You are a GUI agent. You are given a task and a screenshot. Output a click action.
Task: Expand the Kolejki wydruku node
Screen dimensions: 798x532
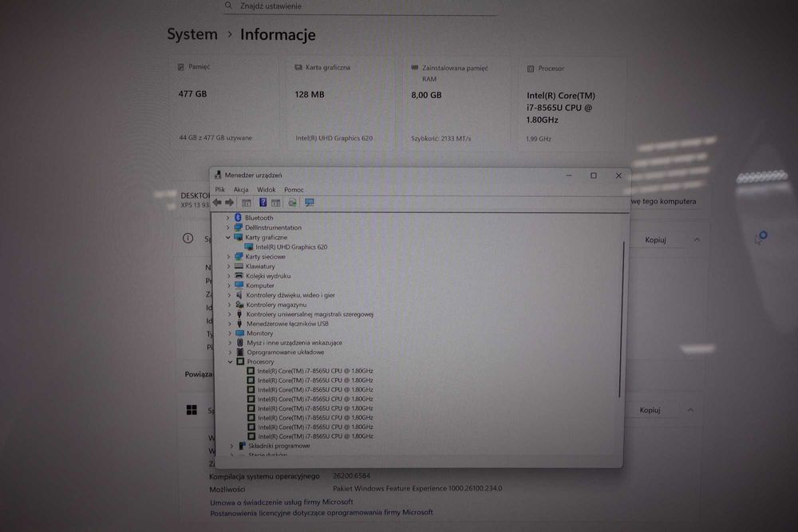[228, 276]
